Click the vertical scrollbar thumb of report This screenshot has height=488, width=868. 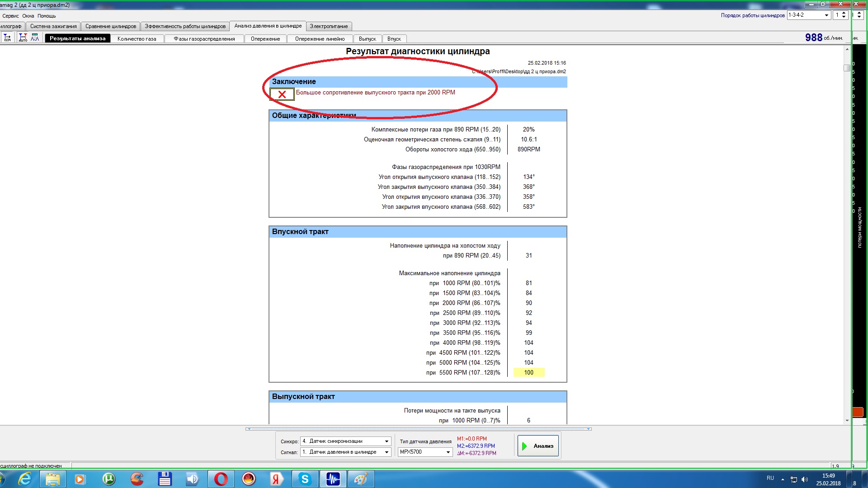847,68
